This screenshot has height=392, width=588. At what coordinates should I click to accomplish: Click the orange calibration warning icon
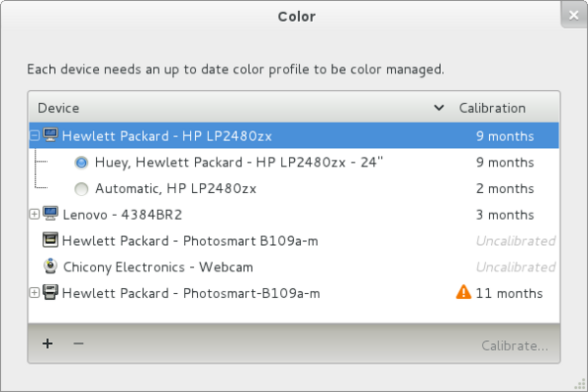(464, 292)
